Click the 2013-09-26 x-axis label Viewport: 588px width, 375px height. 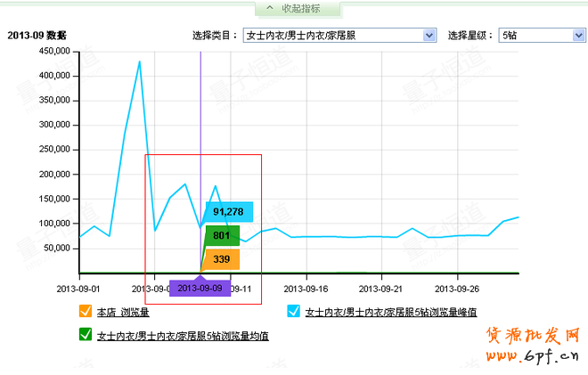pyautogui.click(x=457, y=289)
